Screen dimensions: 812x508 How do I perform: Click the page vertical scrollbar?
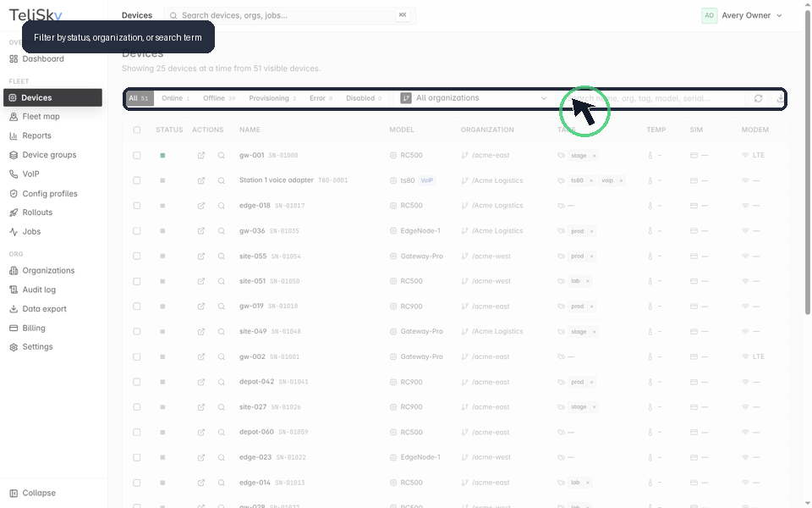[807, 161]
